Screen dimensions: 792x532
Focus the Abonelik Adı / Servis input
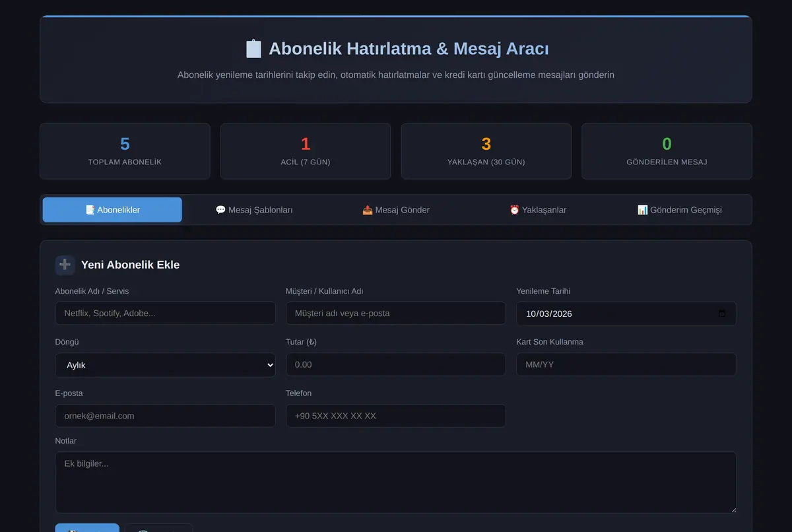coord(166,314)
